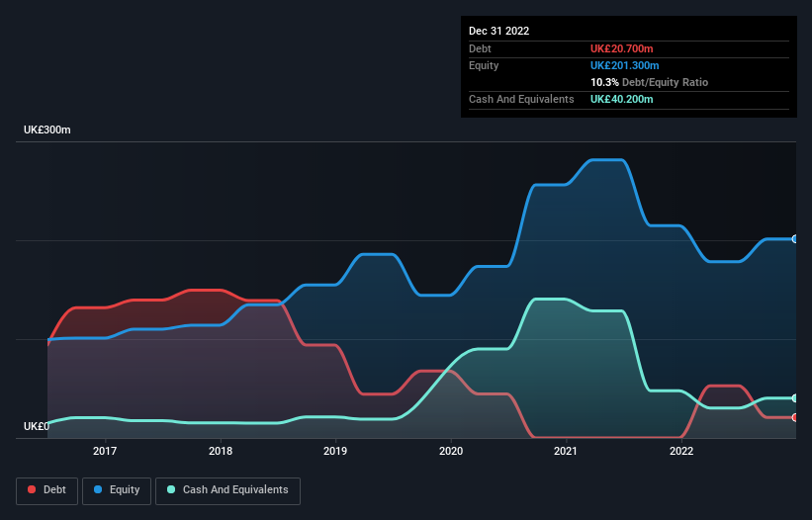Click the UK£300m axis label
Image resolution: width=812 pixels, height=520 pixels.
tap(47, 130)
